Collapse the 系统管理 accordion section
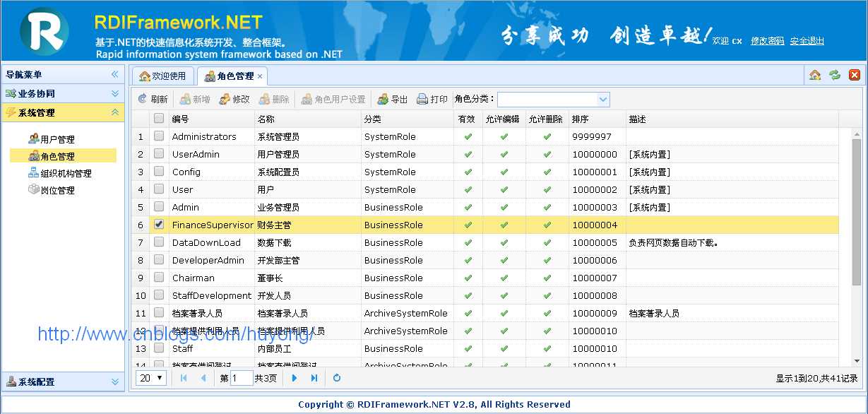The height and width of the screenshot is (414, 868). 62,112
